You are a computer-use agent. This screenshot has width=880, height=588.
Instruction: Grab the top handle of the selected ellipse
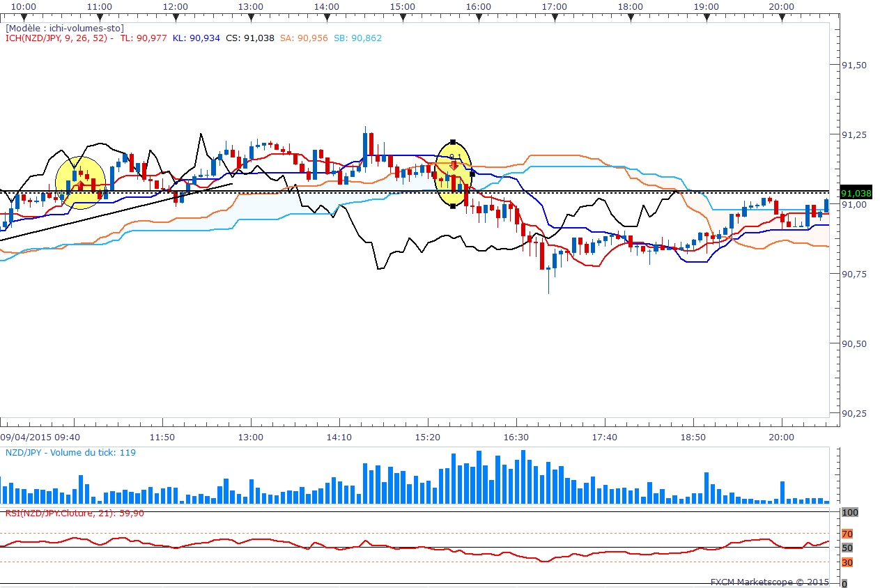453,141
